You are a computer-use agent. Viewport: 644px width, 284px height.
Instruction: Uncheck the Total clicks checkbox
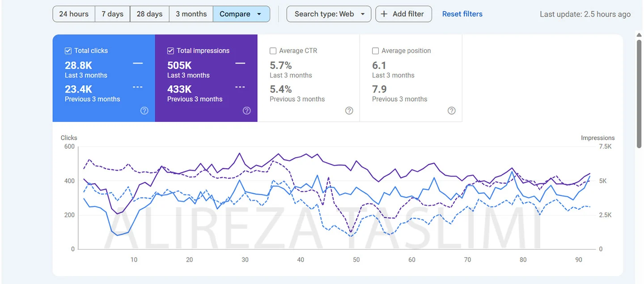[68, 51]
